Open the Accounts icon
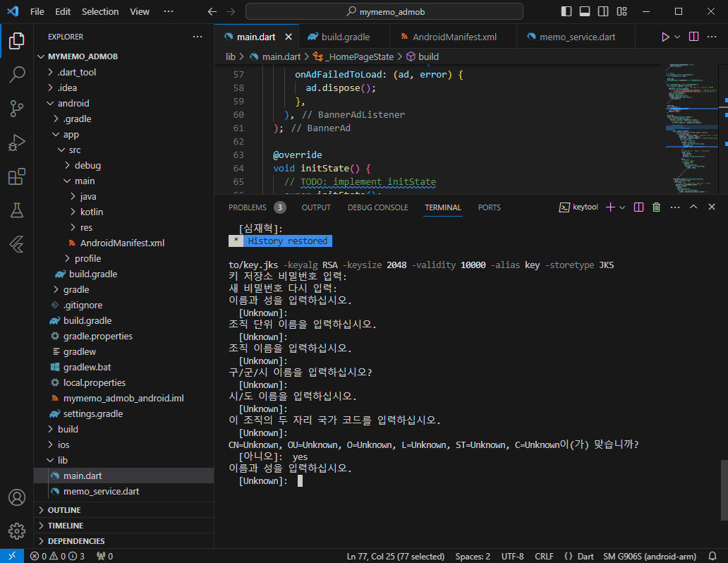The image size is (728, 563). coord(17,497)
